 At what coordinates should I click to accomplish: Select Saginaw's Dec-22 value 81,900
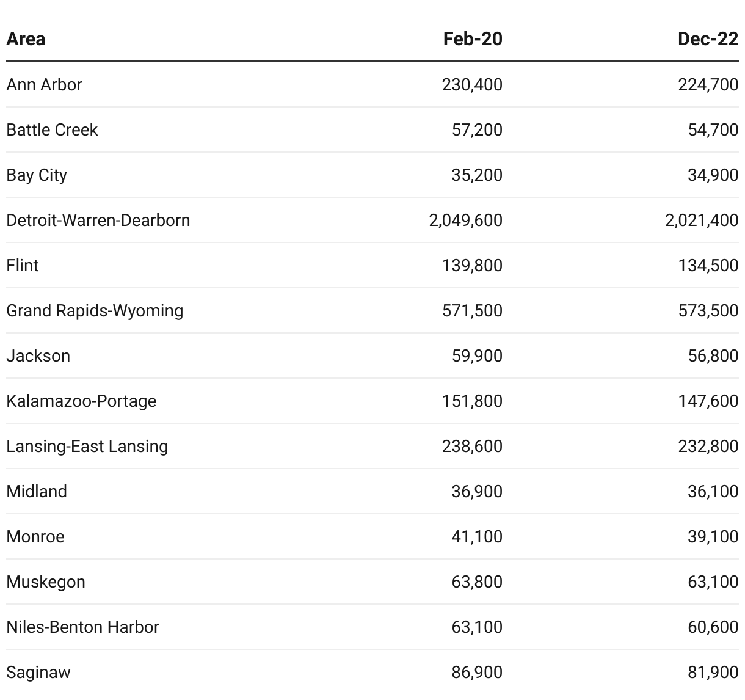713,672
